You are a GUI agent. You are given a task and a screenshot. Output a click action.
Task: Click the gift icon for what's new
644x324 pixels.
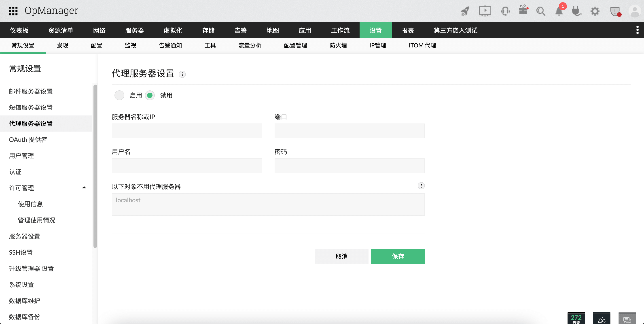pos(523,11)
